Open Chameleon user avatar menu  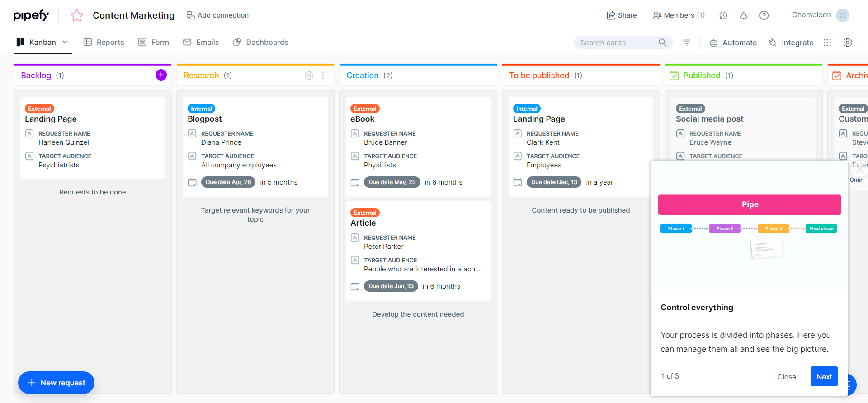tap(843, 15)
